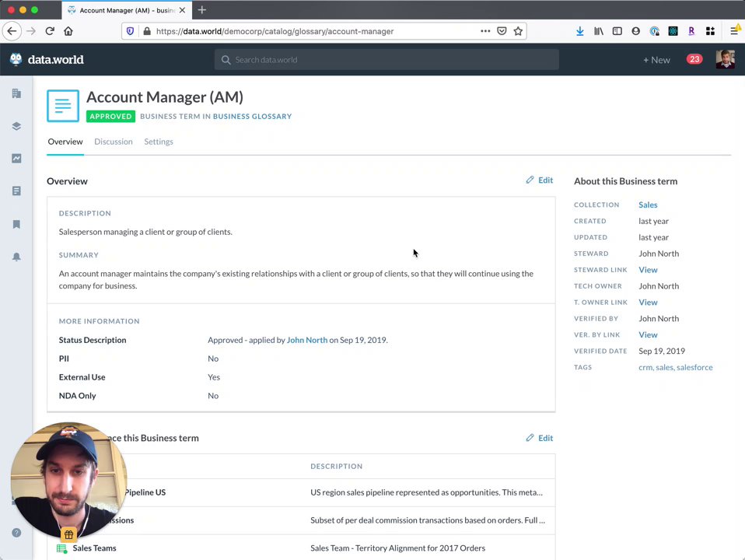
Task: Open the John North link in Status Description
Action: coord(307,340)
